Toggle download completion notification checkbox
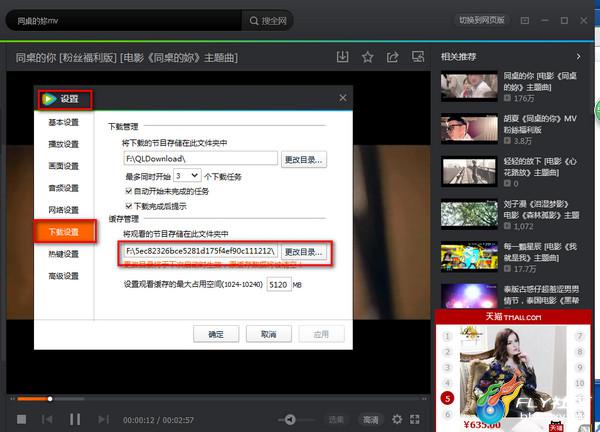600x432 pixels. tap(129, 206)
